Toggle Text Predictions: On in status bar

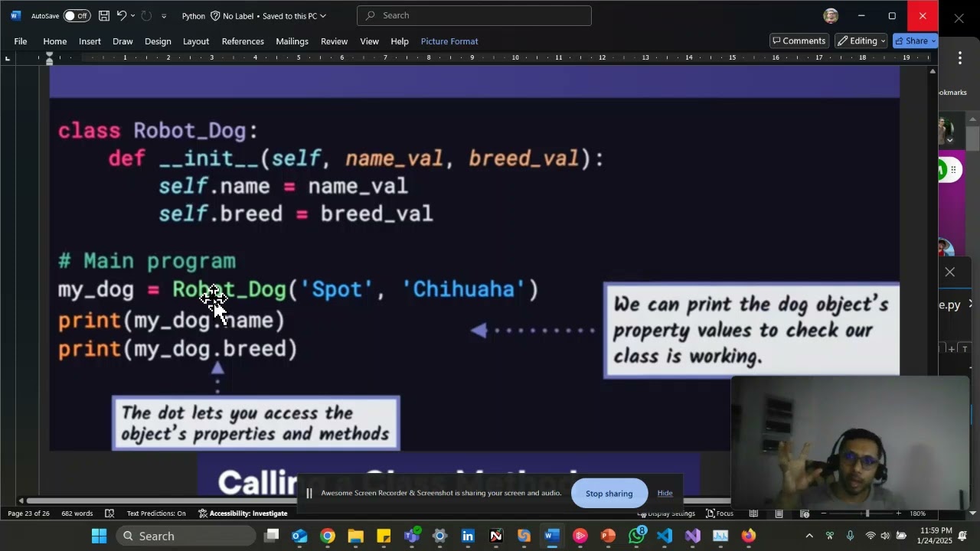coord(156,514)
